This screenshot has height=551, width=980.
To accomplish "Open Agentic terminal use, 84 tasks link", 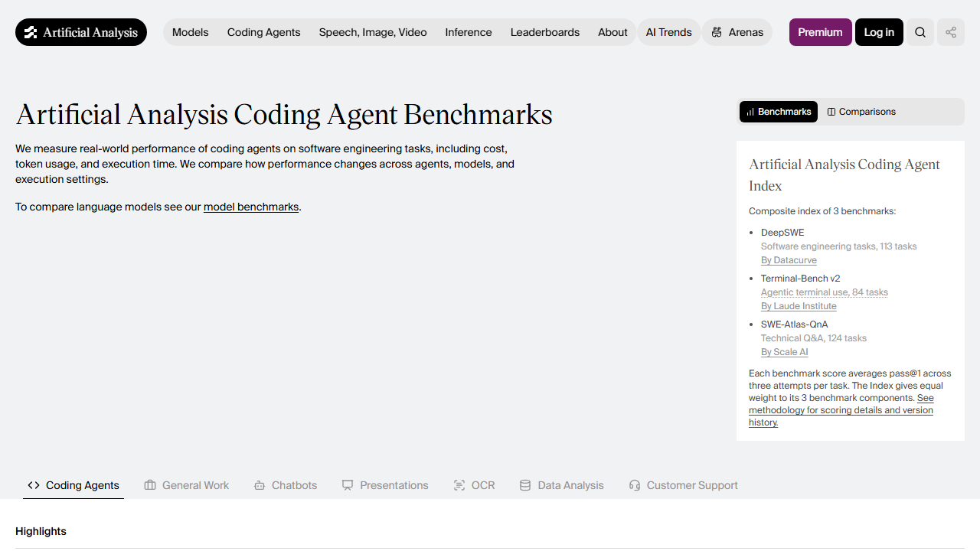I will pyautogui.click(x=825, y=292).
